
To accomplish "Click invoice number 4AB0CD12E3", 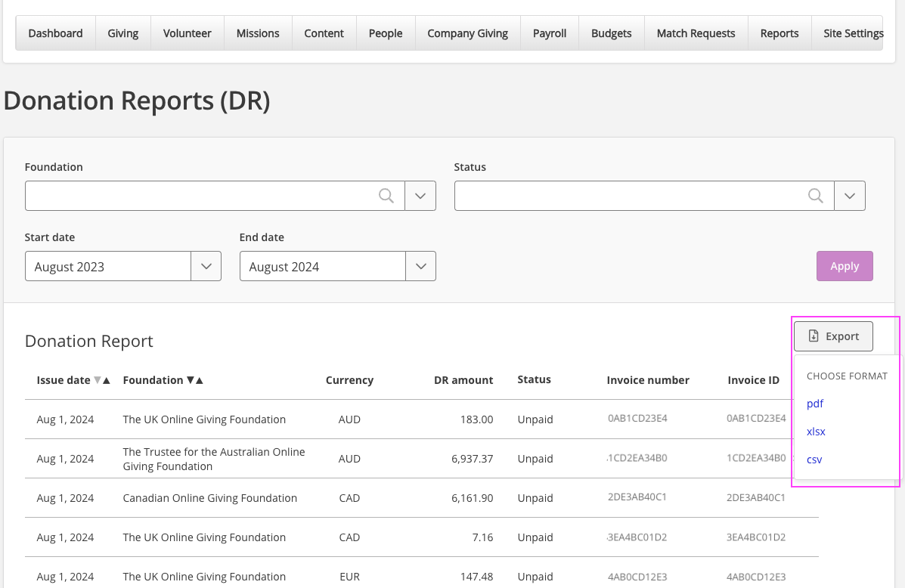I will (637, 577).
